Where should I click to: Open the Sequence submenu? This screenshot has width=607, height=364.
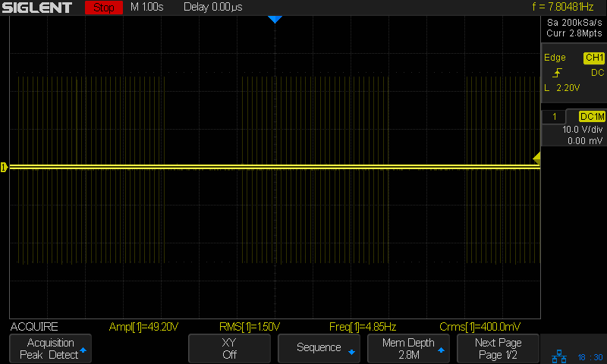pyautogui.click(x=319, y=348)
